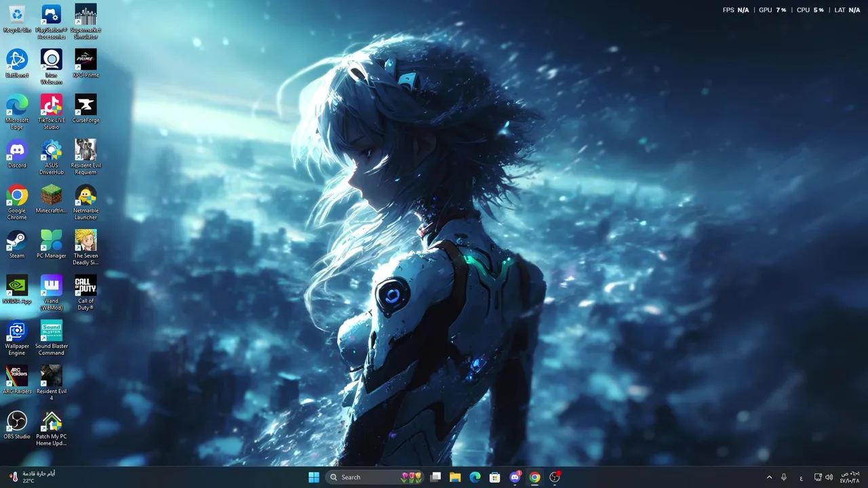868x488 pixels.
Task: Open the Steam desktop shortcut
Action: click(x=17, y=244)
